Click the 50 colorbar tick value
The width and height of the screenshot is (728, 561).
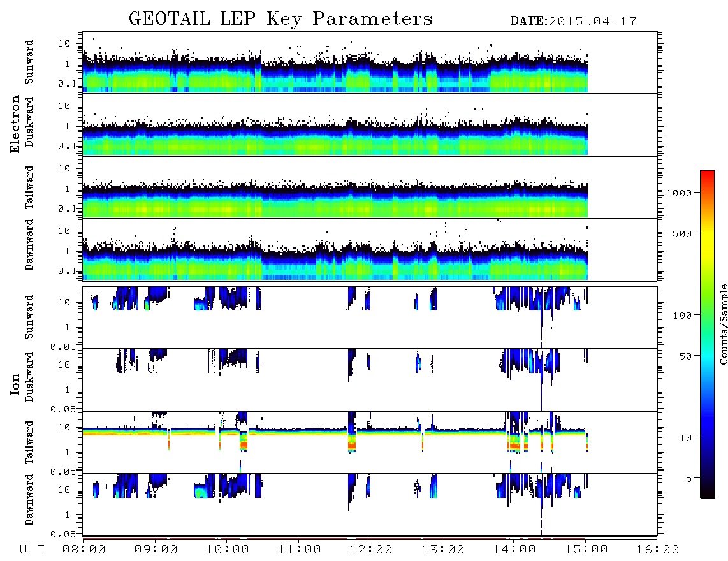click(685, 356)
